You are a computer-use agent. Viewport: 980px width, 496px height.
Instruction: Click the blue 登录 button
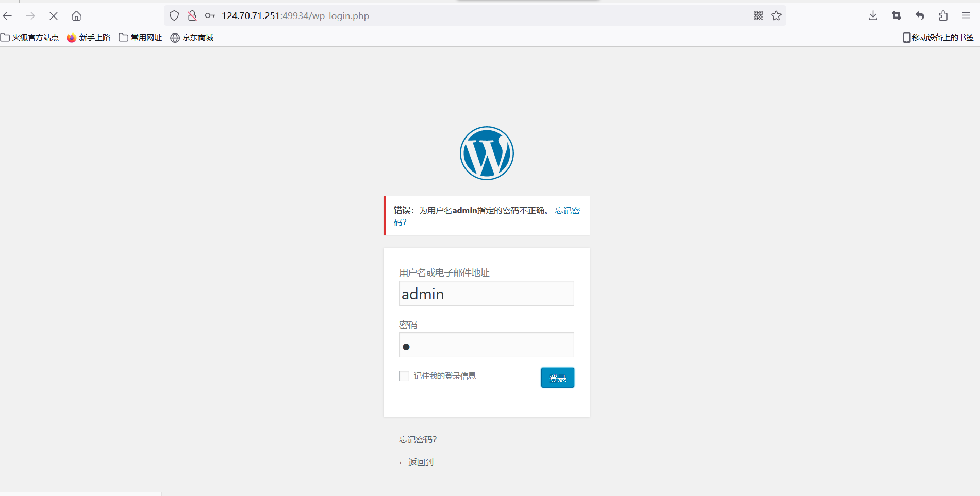tap(557, 378)
